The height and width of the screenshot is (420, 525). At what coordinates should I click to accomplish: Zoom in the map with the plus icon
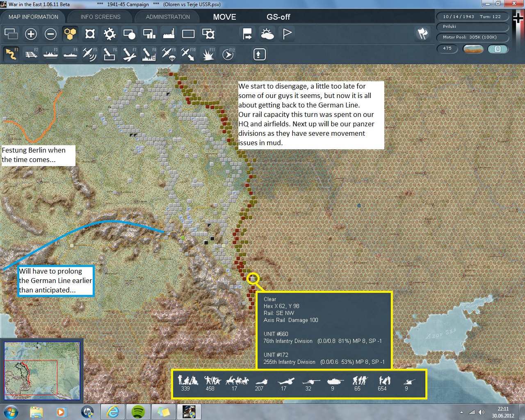click(31, 34)
